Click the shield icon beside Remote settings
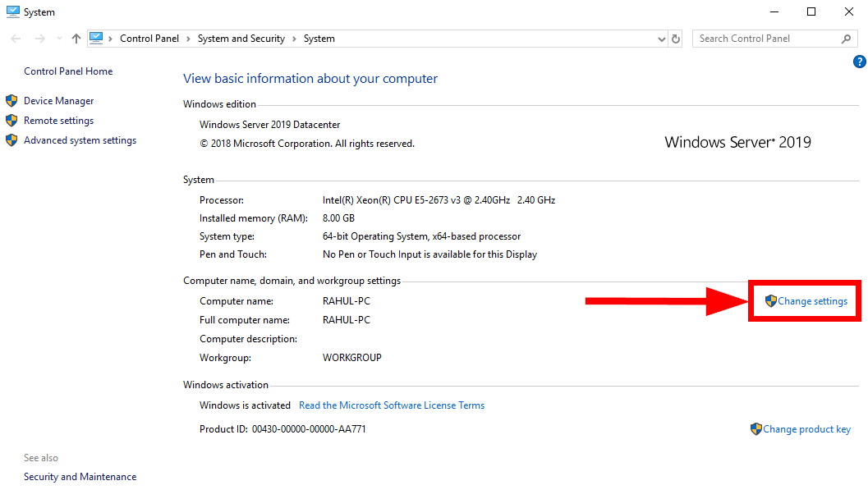This screenshot has height=499, width=868. 11,120
